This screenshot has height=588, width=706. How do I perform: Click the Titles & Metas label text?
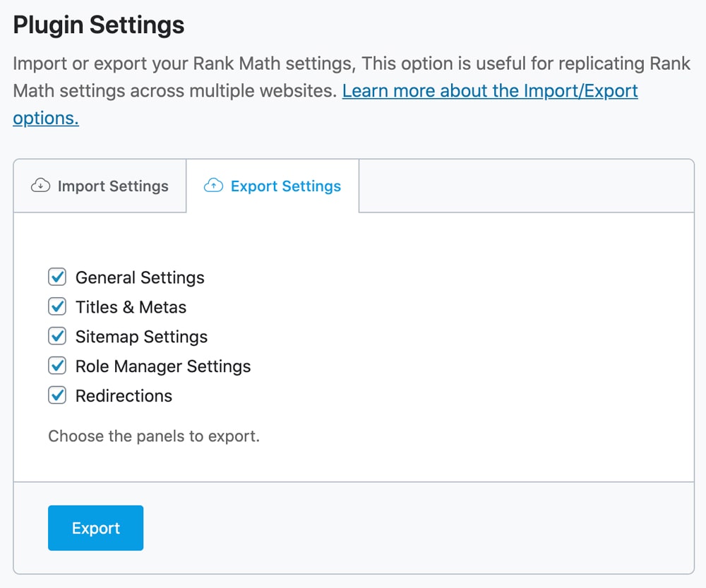pos(131,307)
